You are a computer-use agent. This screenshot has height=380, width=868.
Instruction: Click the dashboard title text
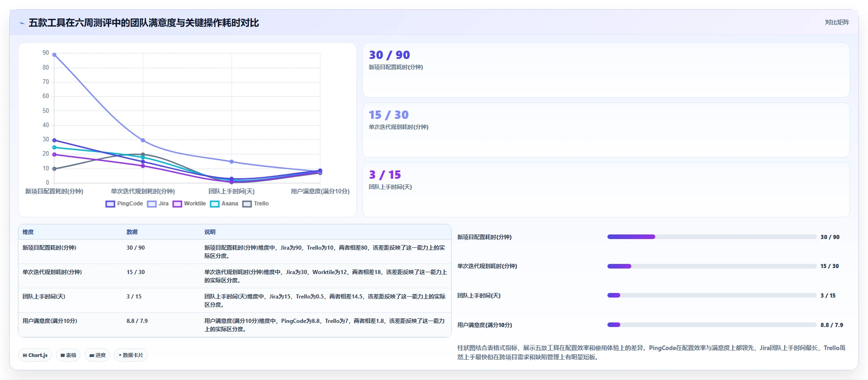[x=144, y=23]
